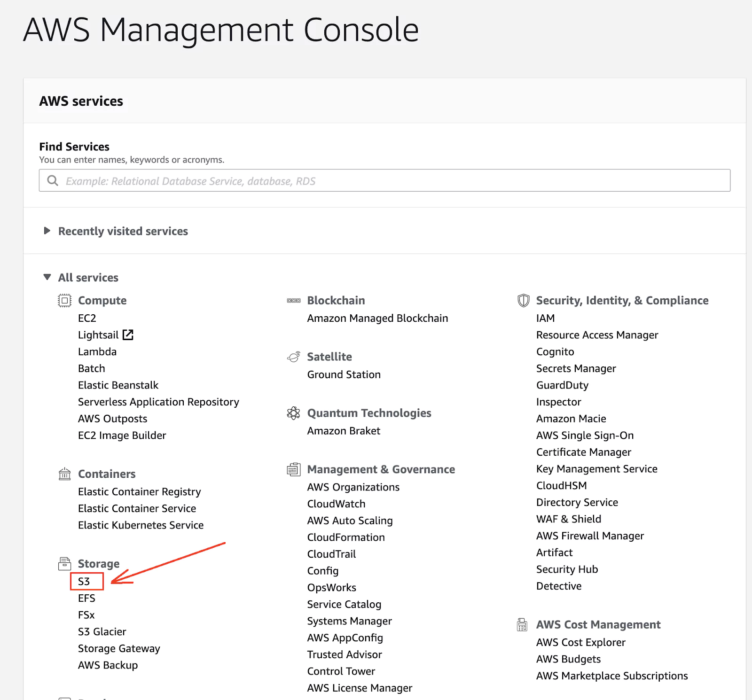The width and height of the screenshot is (752, 700).
Task: Click the Containers category icon
Action: (x=64, y=474)
